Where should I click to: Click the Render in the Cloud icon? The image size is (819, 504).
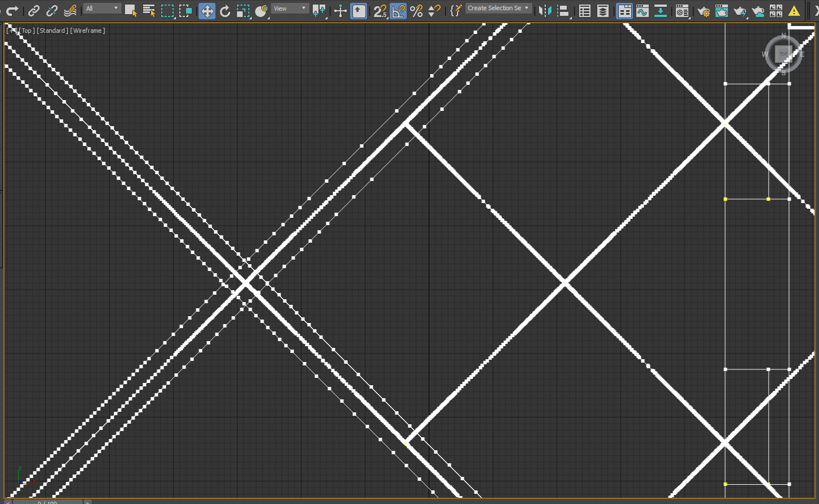tap(758, 10)
